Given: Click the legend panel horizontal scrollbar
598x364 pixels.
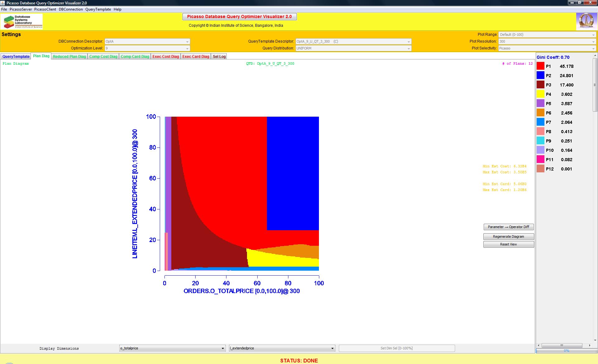Looking at the screenshot, I should click(x=562, y=345).
